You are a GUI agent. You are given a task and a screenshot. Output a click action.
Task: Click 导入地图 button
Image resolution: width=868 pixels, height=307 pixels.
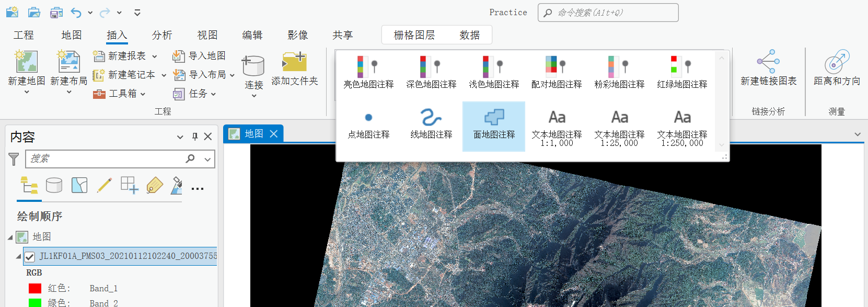click(x=200, y=55)
